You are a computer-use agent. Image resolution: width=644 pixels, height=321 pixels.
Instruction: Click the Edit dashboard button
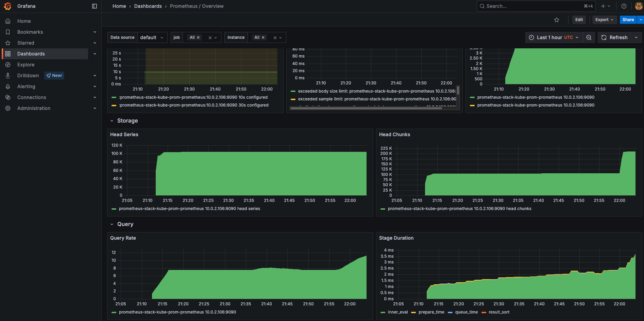[579, 20]
